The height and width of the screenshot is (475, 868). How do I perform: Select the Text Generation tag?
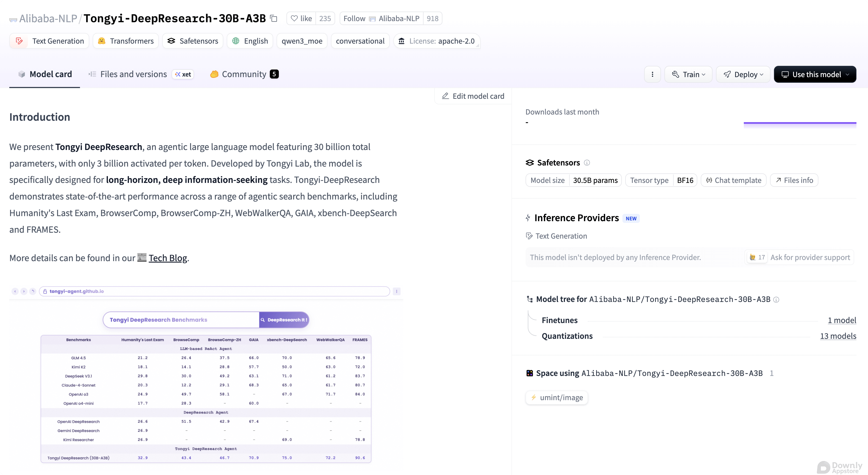coord(49,41)
